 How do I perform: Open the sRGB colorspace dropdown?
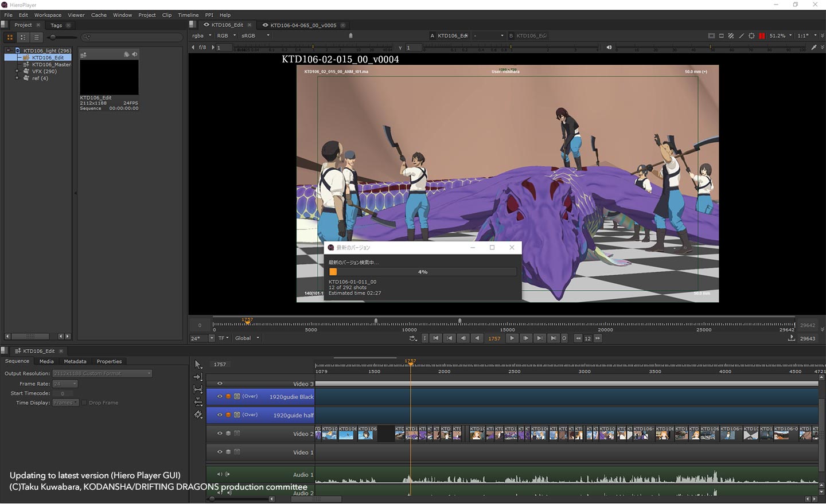tap(255, 36)
